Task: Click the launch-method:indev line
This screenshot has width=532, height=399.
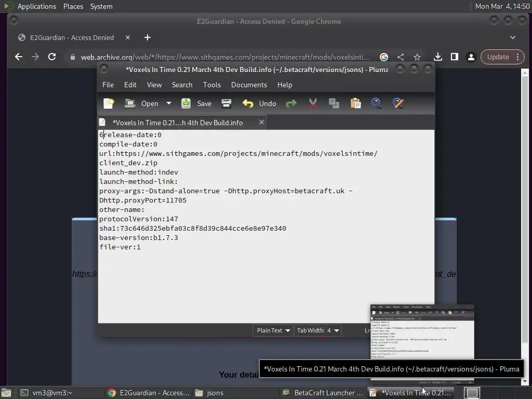Action: [138, 172]
